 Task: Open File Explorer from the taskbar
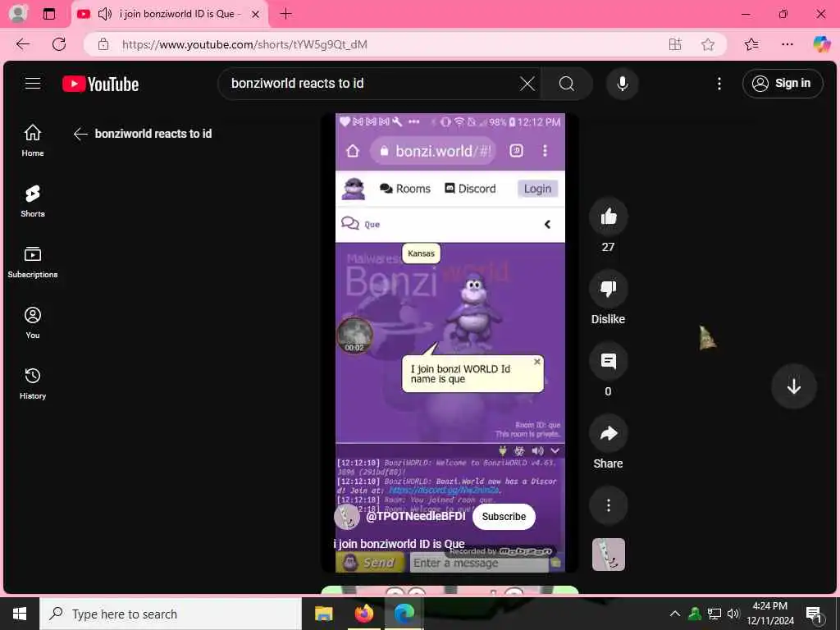(323, 614)
